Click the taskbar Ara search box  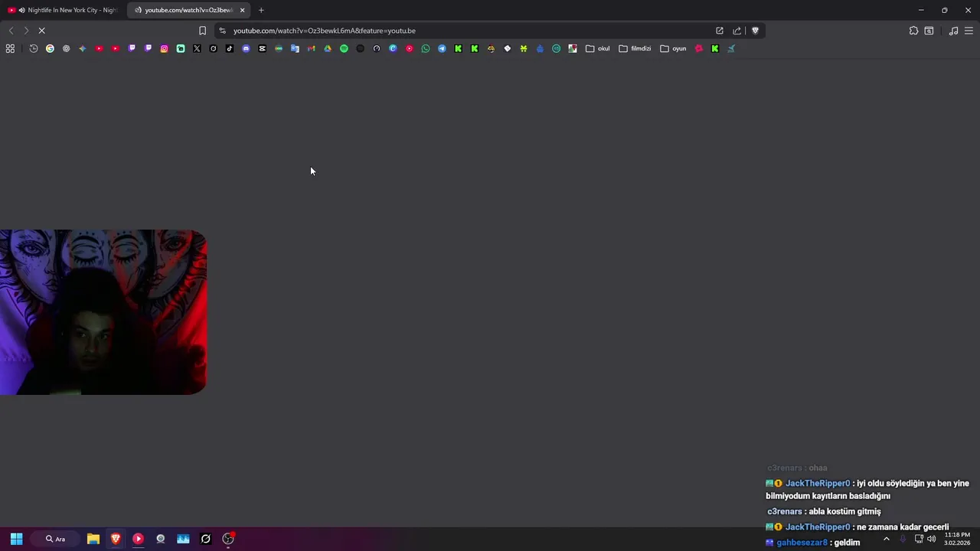click(55, 539)
